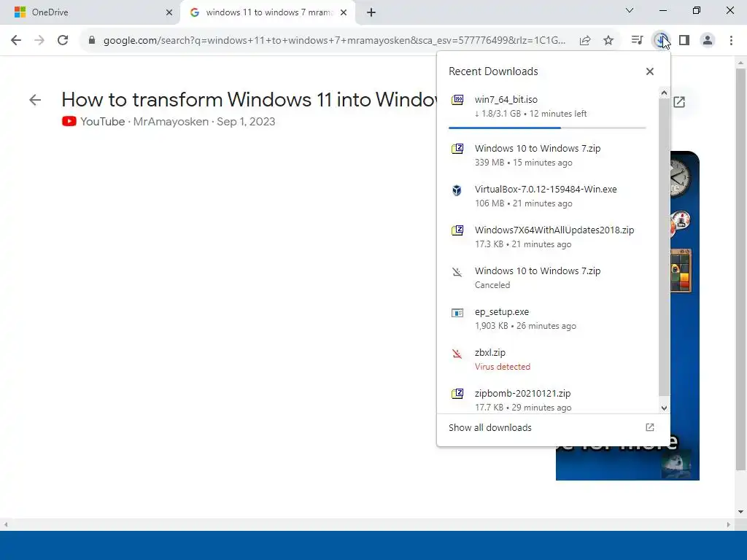The height and width of the screenshot is (560, 747).
Task: Click open-in-new-tab icon beside Show all downloads
Action: click(650, 427)
